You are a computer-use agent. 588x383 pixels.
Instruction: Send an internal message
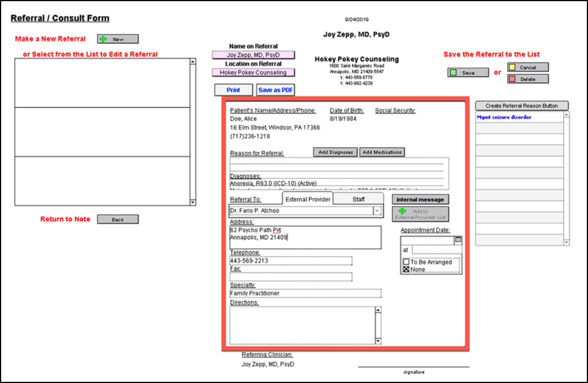(420, 200)
